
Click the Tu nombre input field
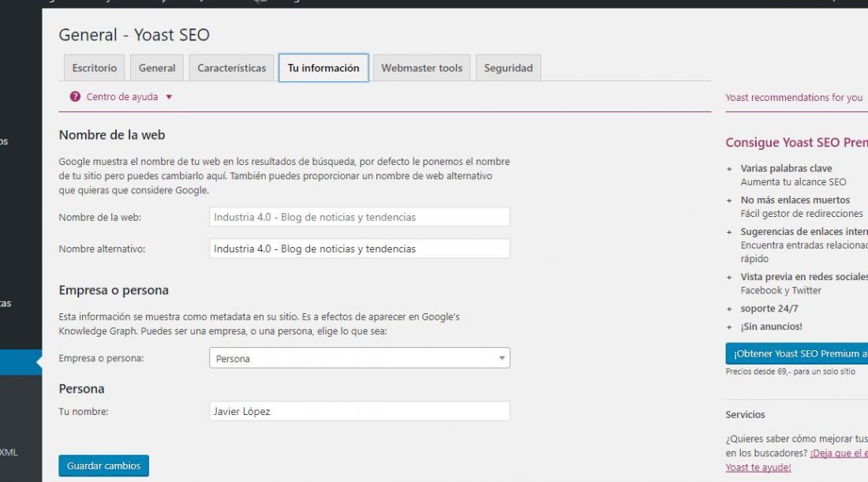click(x=359, y=411)
